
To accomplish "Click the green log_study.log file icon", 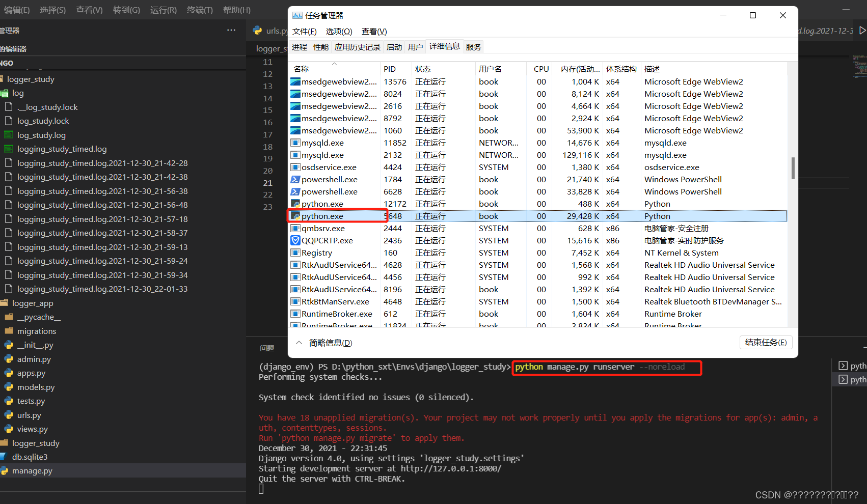I will [9, 135].
